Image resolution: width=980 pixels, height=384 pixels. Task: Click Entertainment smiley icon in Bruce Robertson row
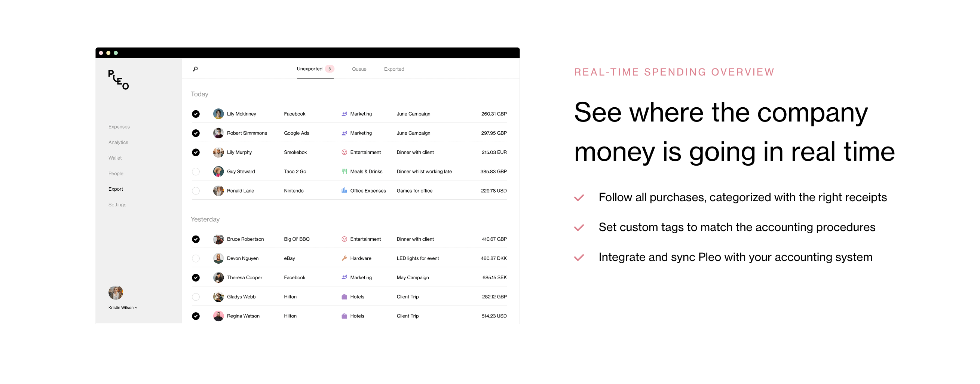point(344,239)
